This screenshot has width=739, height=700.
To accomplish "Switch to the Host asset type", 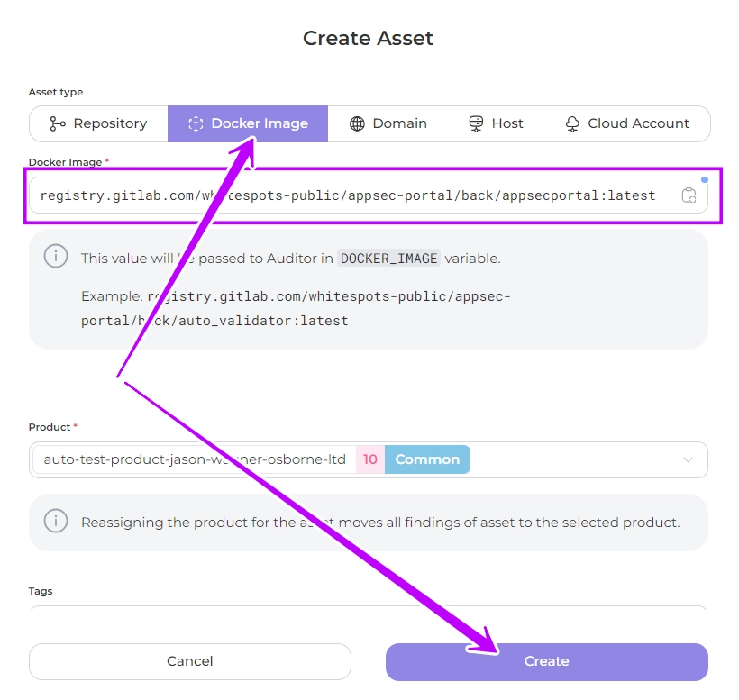I will [497, 123].
